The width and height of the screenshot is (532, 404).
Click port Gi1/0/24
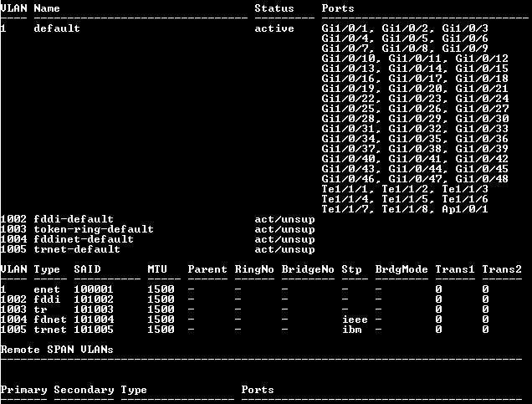(482, 99)
